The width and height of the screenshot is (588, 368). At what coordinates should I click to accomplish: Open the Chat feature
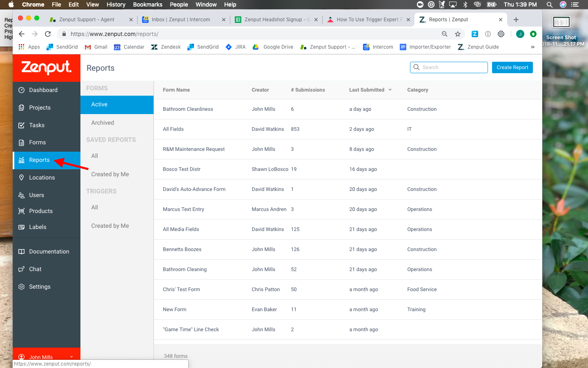click(35, 269)
